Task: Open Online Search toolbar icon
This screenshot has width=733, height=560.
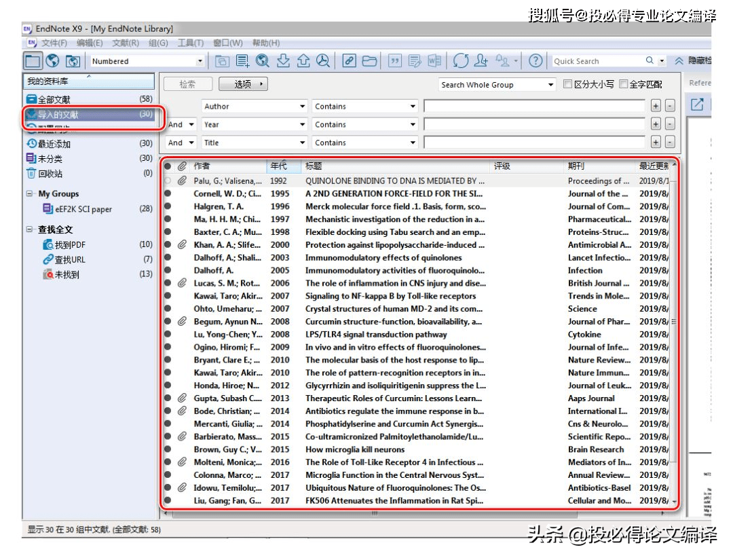Action: point(263,61)
